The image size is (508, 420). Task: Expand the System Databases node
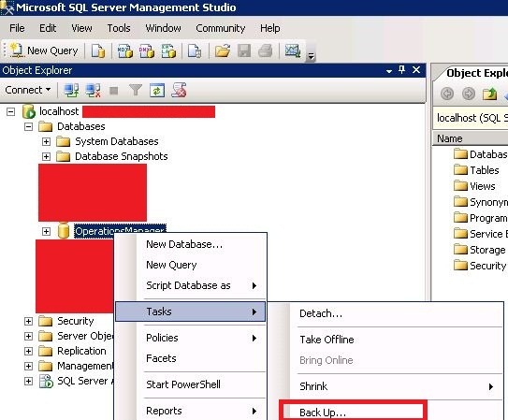pos(46,141)
